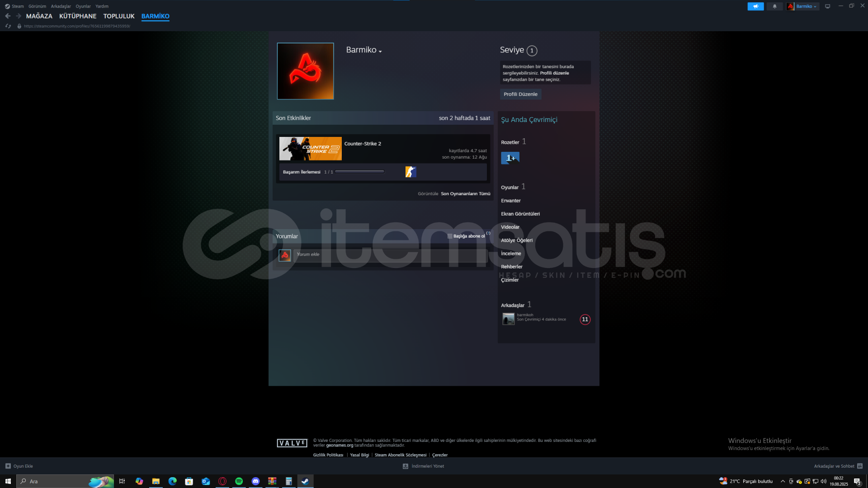868x488 pixels.
Task: Go to the MAĞAZA tab
Action: click(x=39, y=16)
